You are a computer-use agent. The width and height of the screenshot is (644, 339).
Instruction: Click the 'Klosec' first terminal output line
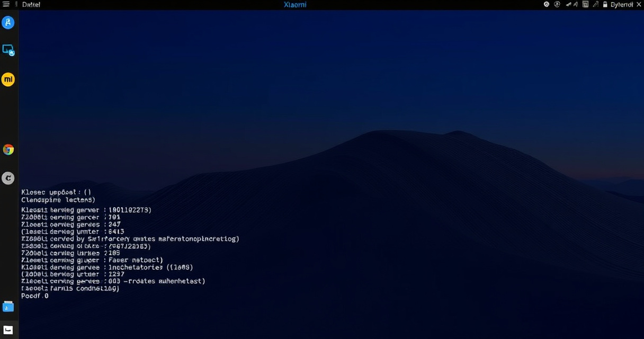(x=56, y=192)
